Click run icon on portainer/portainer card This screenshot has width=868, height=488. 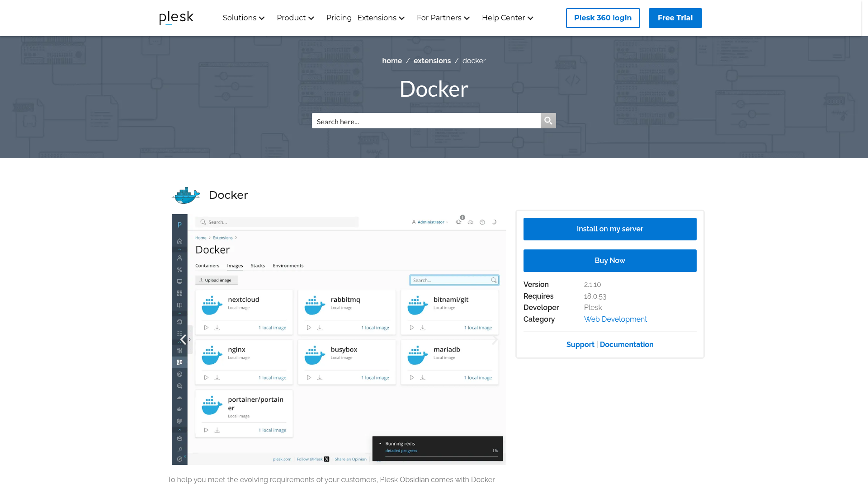pyautogui.click(x=206, y=430)
